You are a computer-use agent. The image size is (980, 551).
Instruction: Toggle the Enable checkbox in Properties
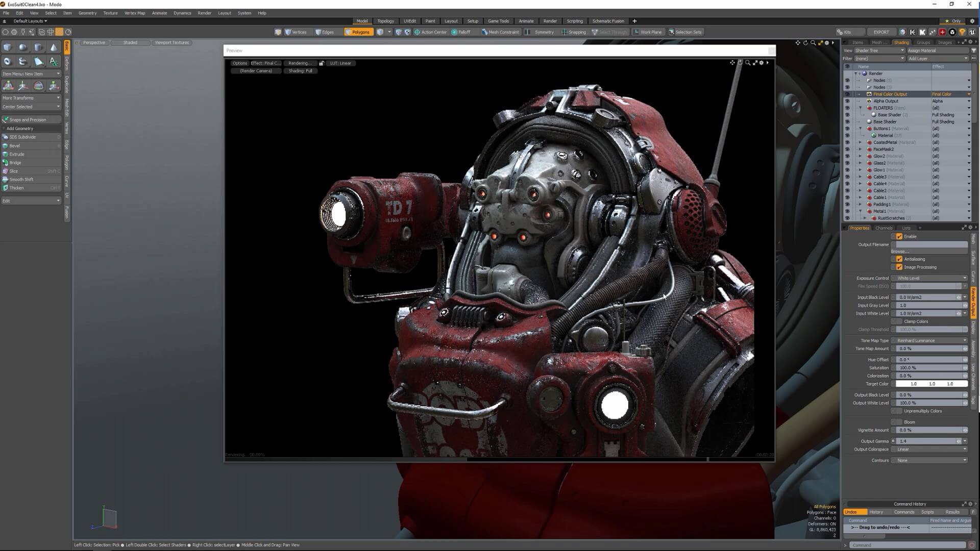(899, 237)
